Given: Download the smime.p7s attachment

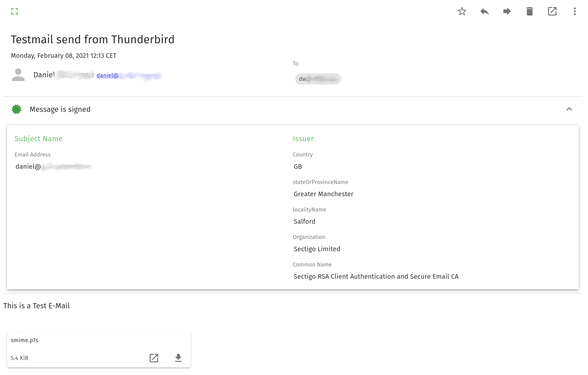Looking at the screenshot, I should click(x=178, y=358).
